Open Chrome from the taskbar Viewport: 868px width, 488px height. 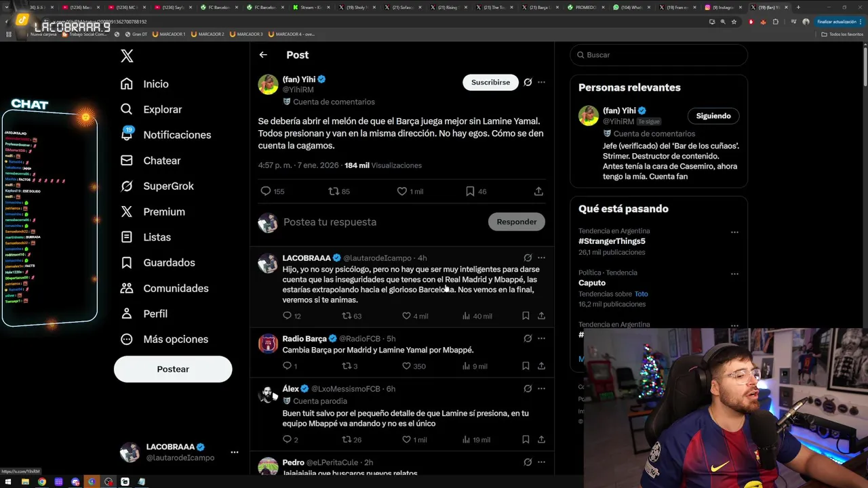click(42, 482)
